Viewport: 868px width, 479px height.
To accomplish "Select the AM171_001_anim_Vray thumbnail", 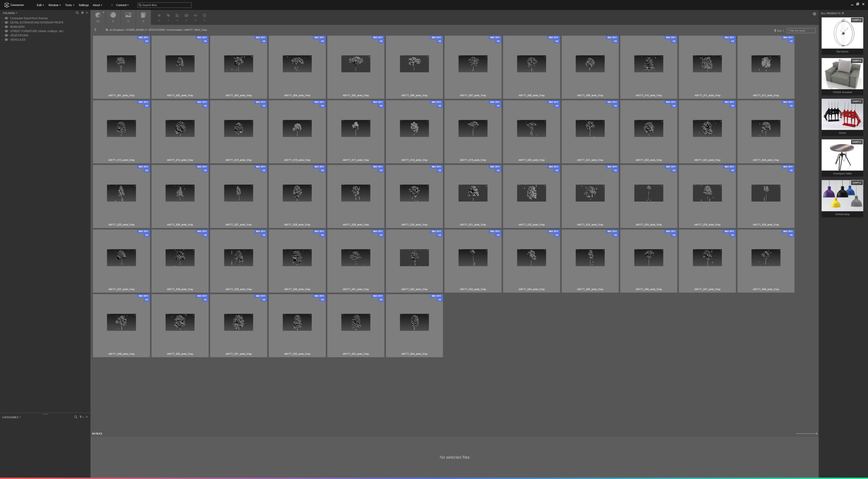I will pos(122,67).
